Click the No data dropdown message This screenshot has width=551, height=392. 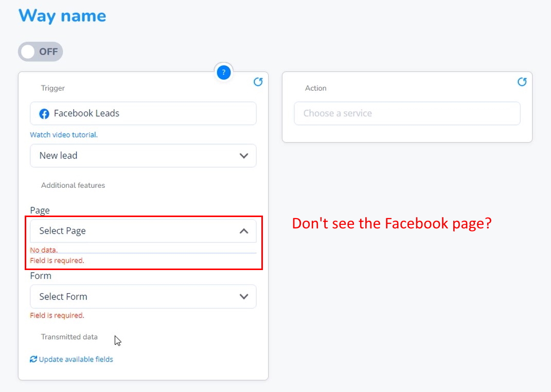44,250
